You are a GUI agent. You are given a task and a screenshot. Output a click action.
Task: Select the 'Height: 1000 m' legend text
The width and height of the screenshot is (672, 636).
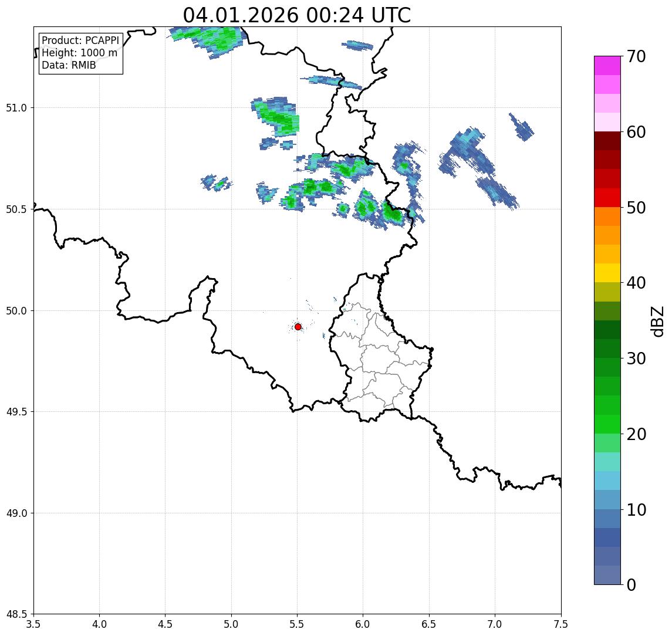(x=79, y=53)
